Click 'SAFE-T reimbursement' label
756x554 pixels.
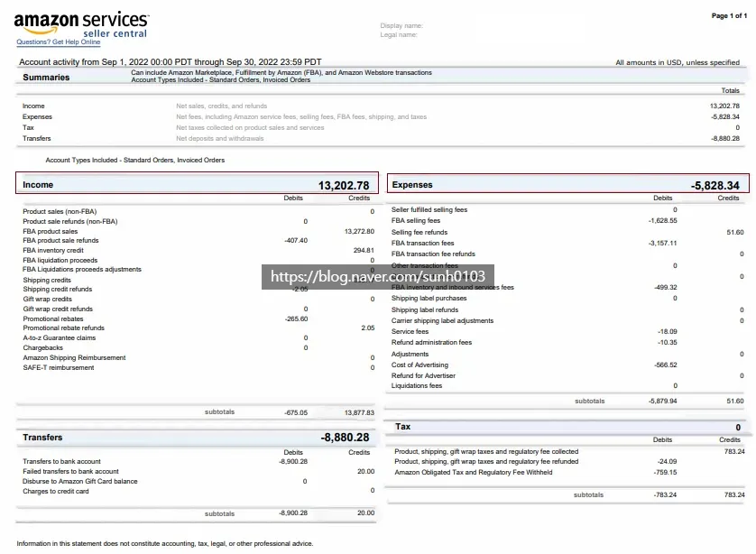pos(59,368)
